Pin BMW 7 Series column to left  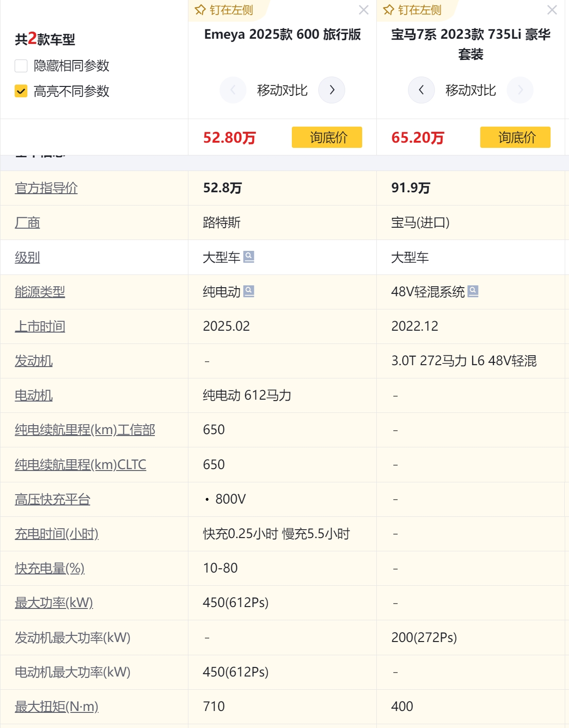point(413,10)
